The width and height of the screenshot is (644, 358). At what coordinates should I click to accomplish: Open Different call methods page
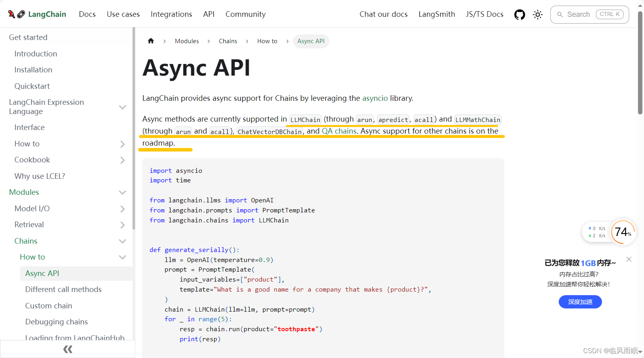click(x=63, y=290)
